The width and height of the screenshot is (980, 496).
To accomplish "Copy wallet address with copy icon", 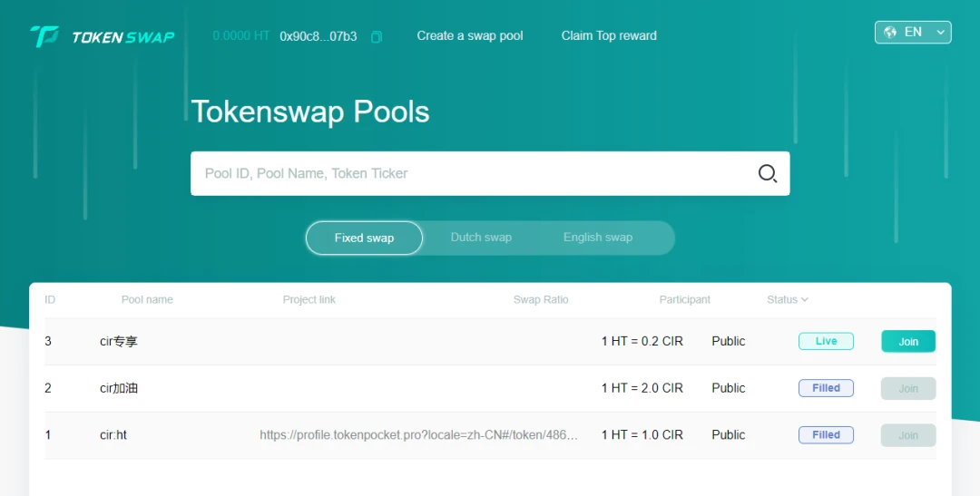I will tap(377, 37).
